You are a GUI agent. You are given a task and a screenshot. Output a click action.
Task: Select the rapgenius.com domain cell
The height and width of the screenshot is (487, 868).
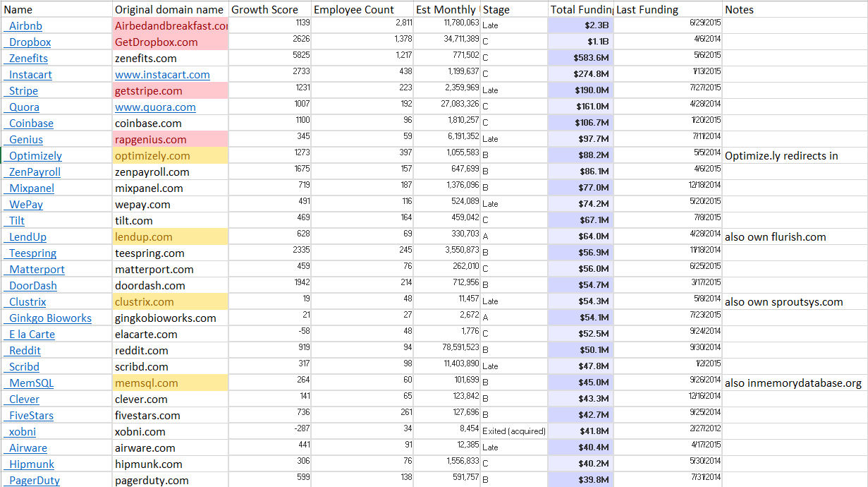pyautogui.click(x=170, y=140)
